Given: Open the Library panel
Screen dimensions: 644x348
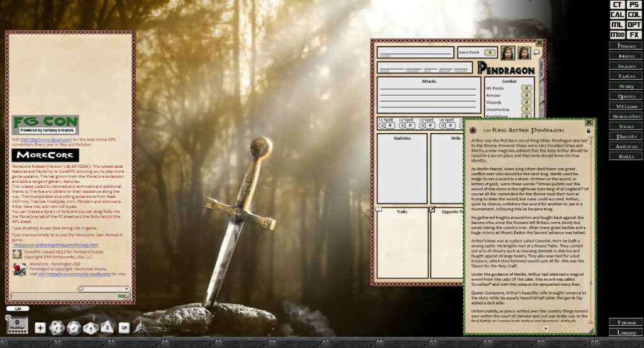Looking at the screenshot, I should coord(626,332).
